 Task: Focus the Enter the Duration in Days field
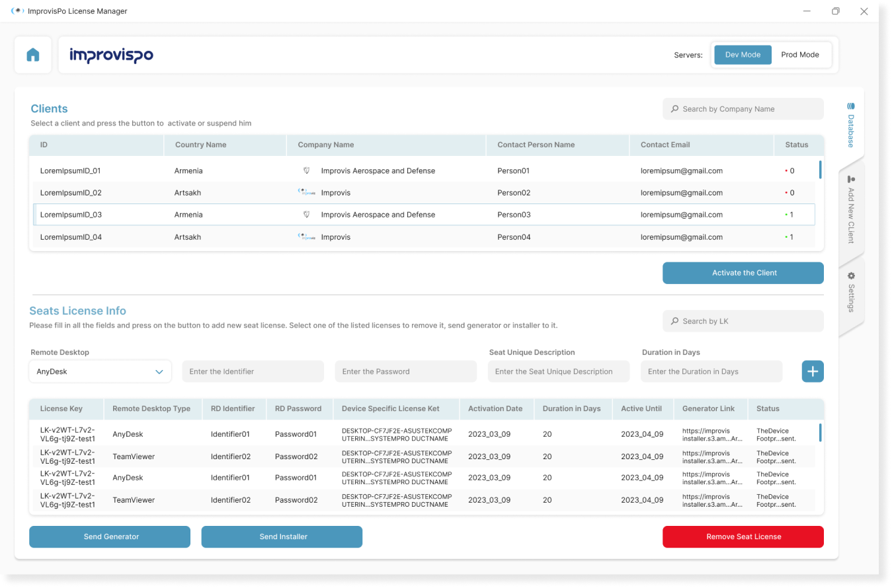click(711, 371)
